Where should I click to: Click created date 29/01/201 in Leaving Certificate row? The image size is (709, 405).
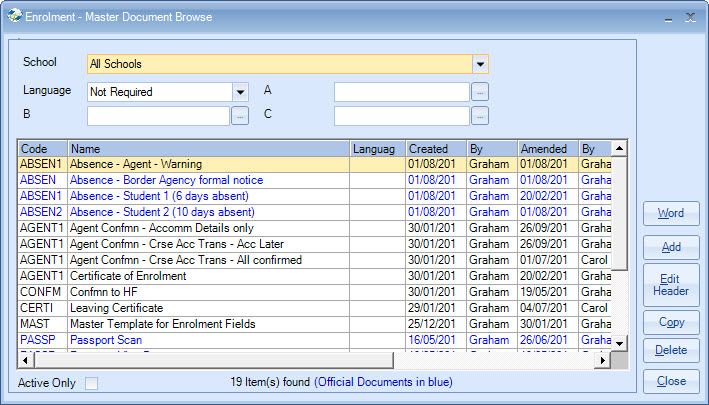tap(436, 308)
